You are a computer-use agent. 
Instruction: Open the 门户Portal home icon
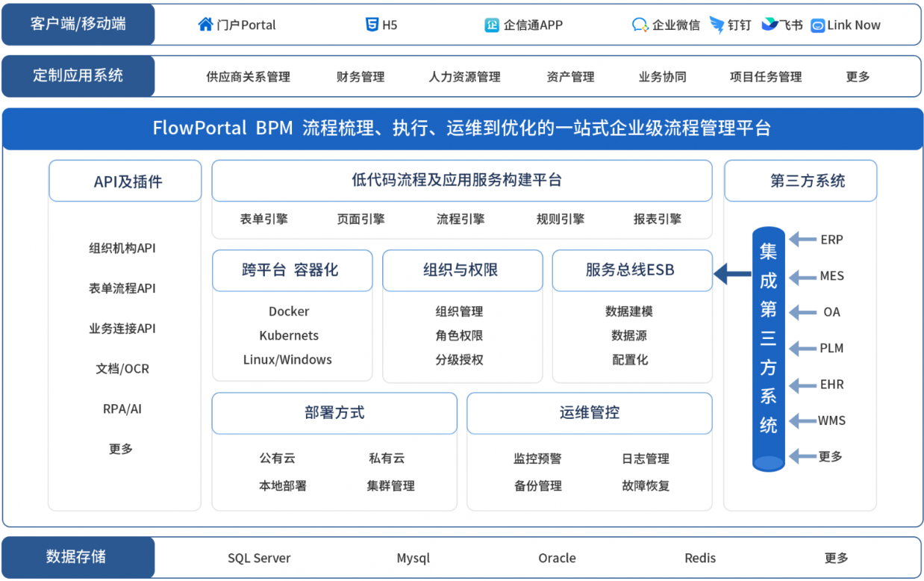(x=205, y=24)
